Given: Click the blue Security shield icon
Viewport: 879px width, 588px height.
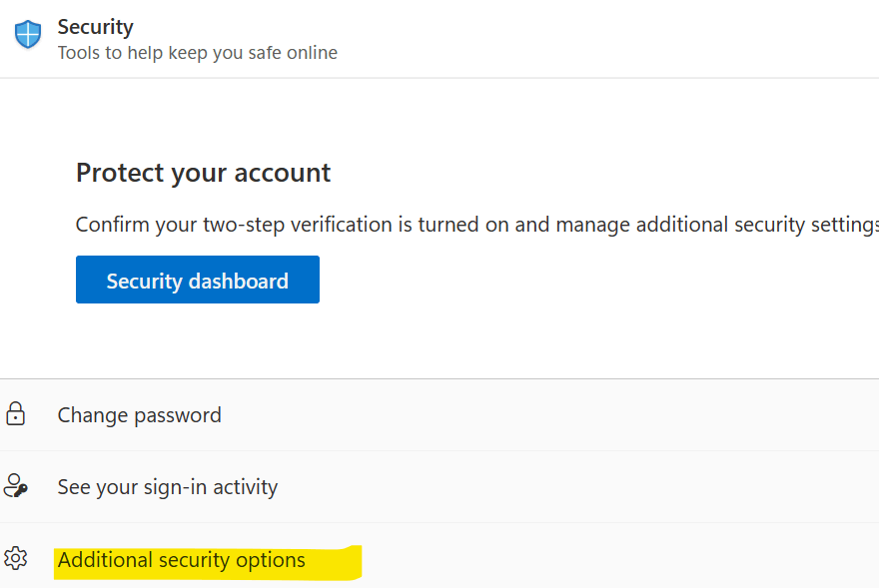Looking at the screenshot, I should point(28,34).
